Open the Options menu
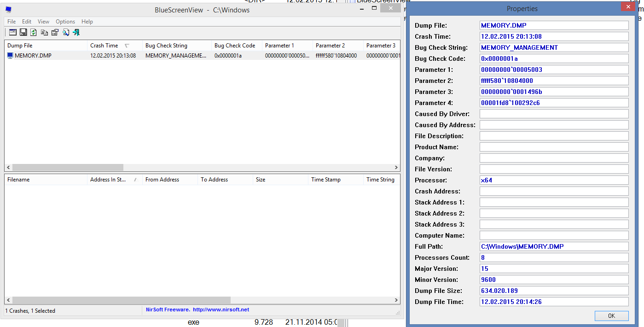 coord(65,22)
